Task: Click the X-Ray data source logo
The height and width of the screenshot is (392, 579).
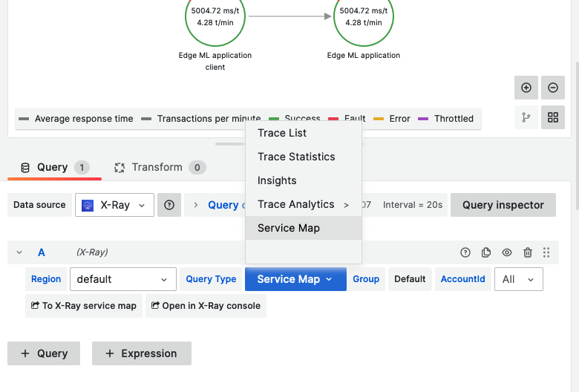Action: [88, 205]
